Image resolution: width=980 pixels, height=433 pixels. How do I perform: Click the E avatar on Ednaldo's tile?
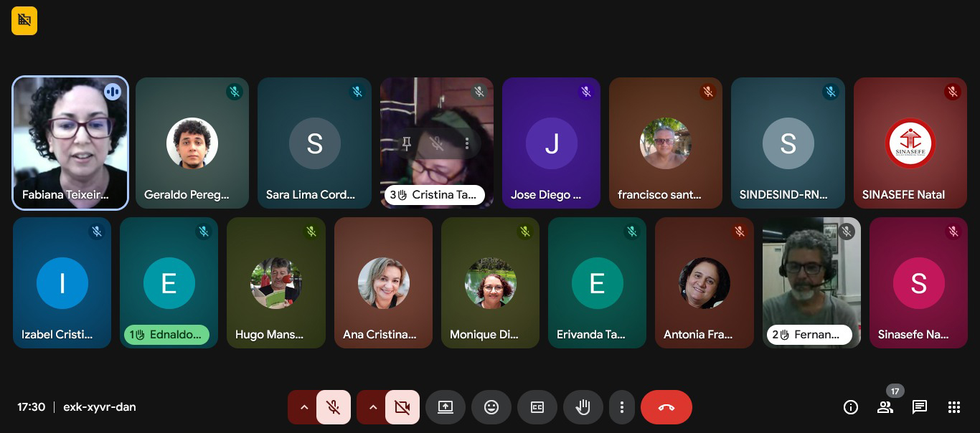[x=169, y=283]
